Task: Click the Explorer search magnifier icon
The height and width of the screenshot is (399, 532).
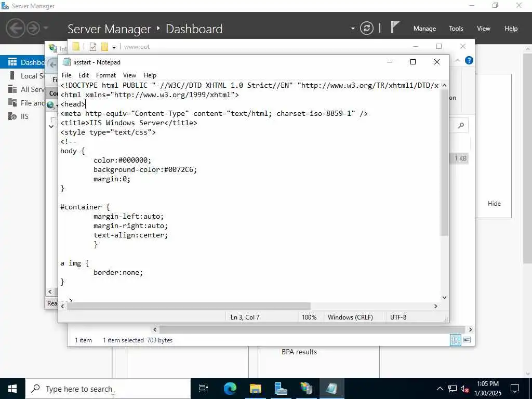Action: click(x=461, y=126)
